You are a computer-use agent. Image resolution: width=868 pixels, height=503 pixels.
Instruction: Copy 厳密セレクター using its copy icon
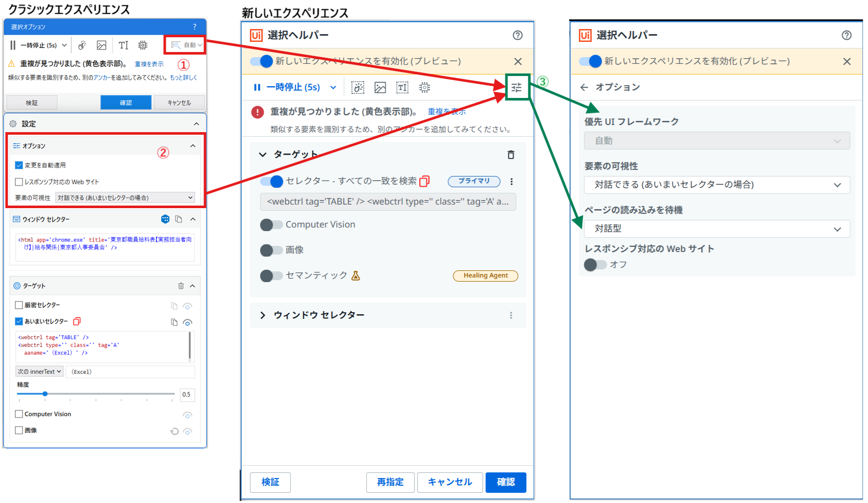coord(174,306)
